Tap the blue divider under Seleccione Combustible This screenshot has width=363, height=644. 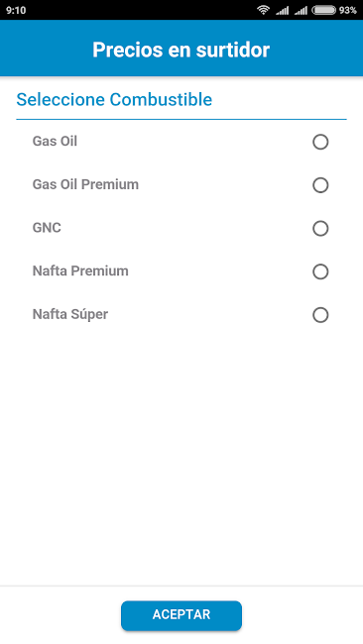coord(181,120)
